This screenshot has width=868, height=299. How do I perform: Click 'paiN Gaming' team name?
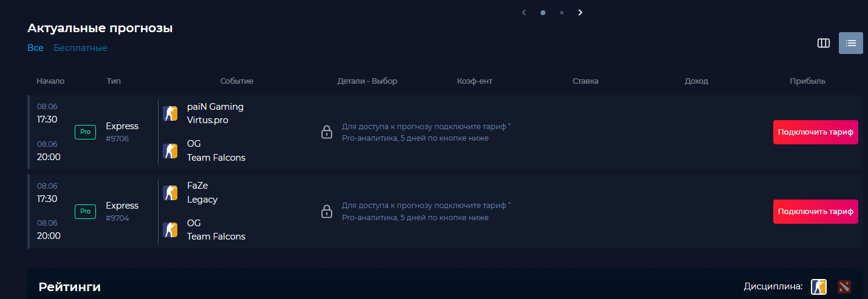(x=215, y=107)
